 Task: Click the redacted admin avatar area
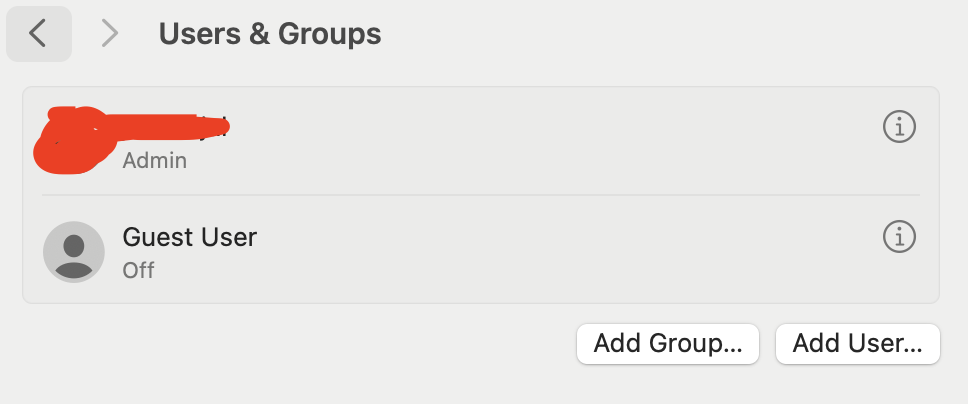[x=68, y=140]
